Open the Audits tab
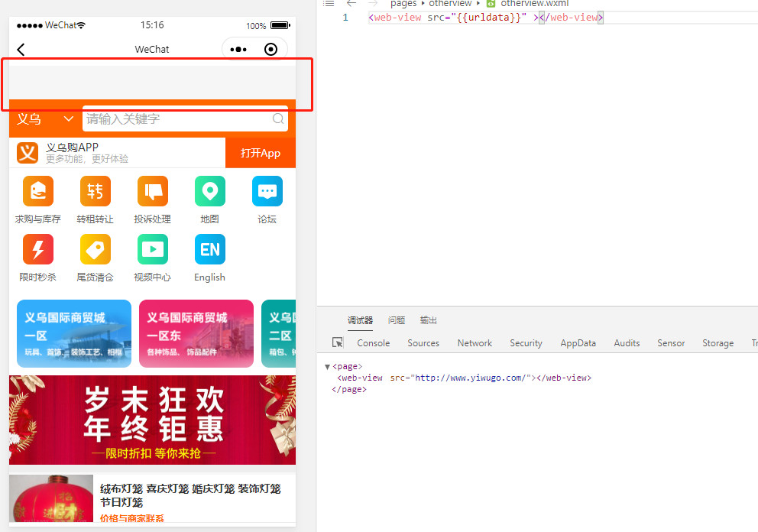The image size is (758, 532). click(x=627, y=343)
